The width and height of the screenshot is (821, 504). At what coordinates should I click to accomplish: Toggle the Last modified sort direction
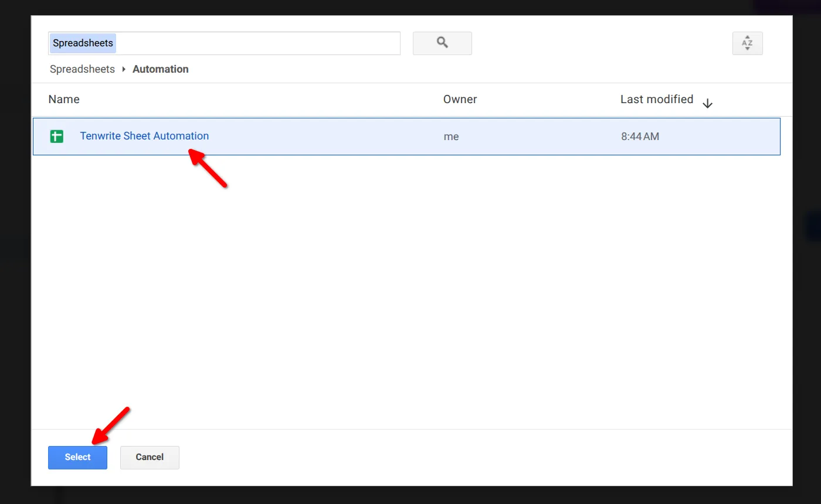pos(656,99)
